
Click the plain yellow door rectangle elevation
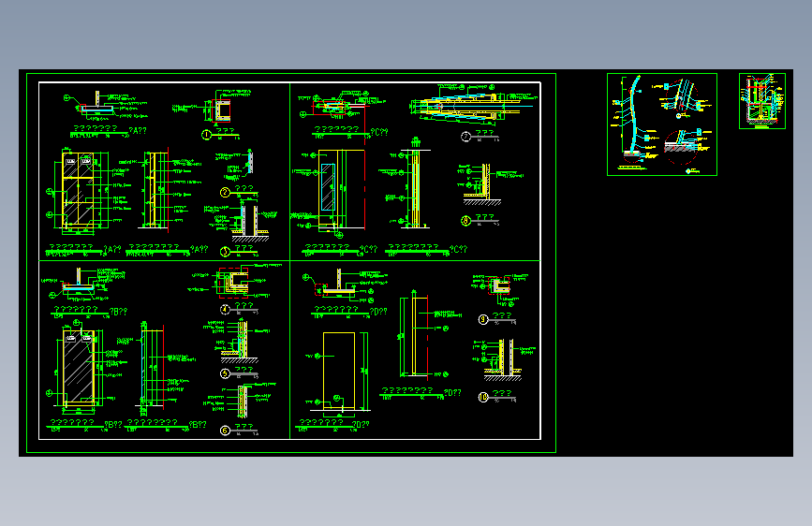click(339, 372)
